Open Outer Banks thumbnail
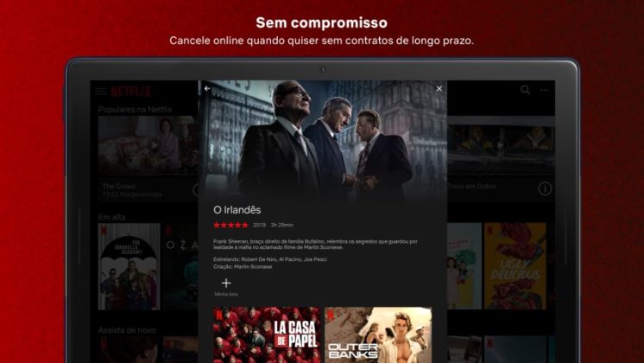The width and height of the screenshot is (644, 363). coord(378,334)
